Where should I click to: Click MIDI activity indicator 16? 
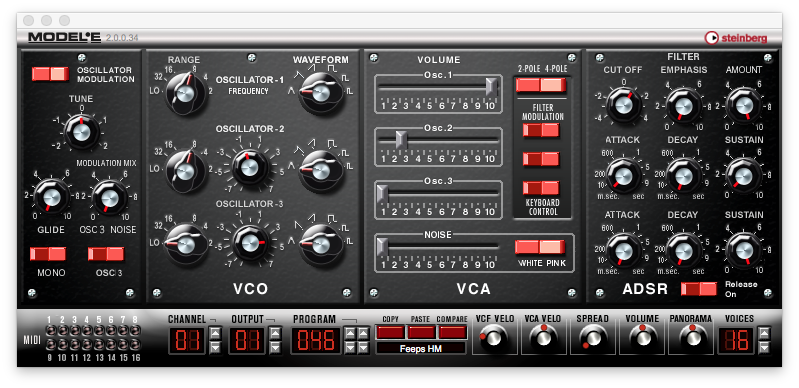pyautogui.click(x=135, y=344)
